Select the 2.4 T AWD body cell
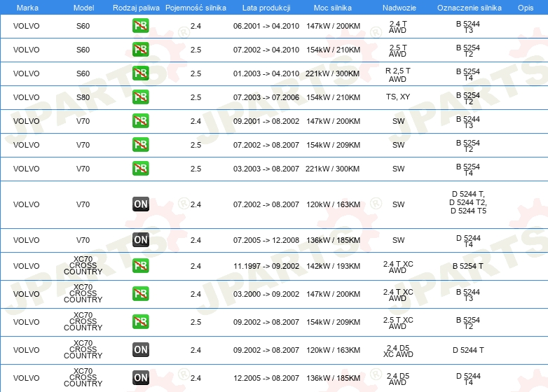This screenshot has width=548, height=392. 398,27
